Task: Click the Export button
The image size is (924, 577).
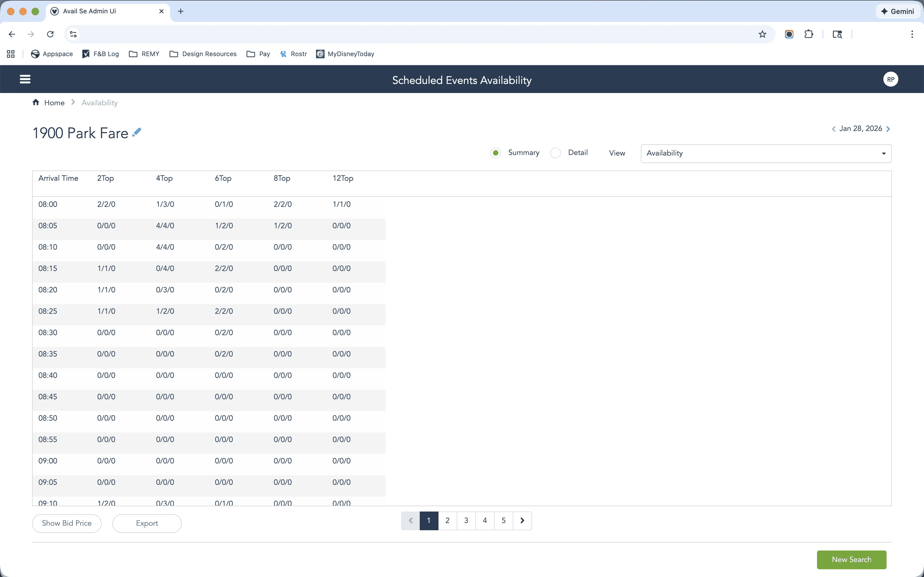Action: [147, 523]
